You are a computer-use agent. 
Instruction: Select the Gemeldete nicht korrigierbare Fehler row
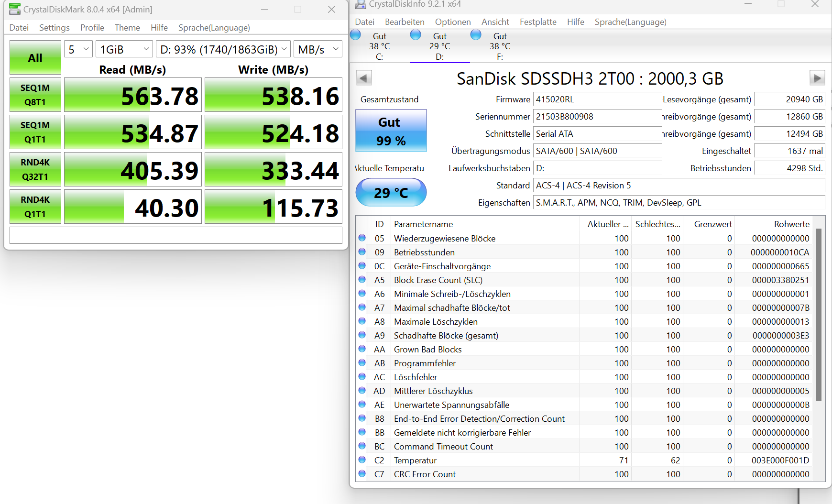point(585,432)
